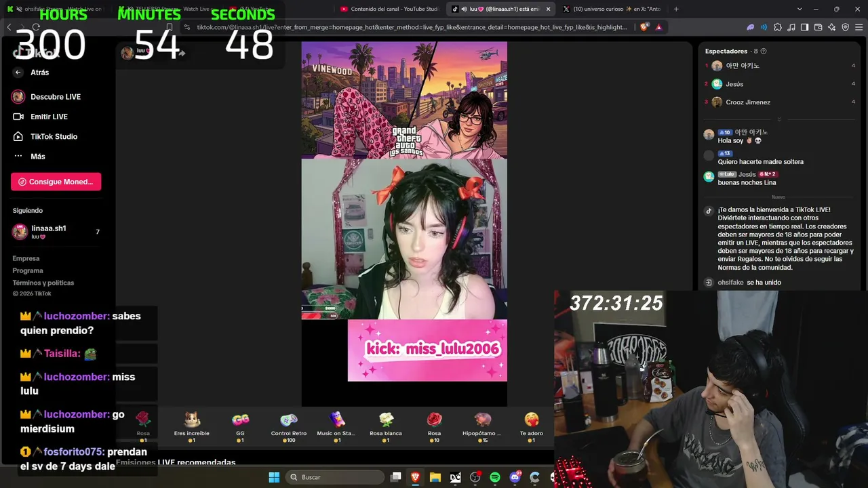
Task: Click the Brave Rewards triangle icon
Action: (x=658, y=27)
